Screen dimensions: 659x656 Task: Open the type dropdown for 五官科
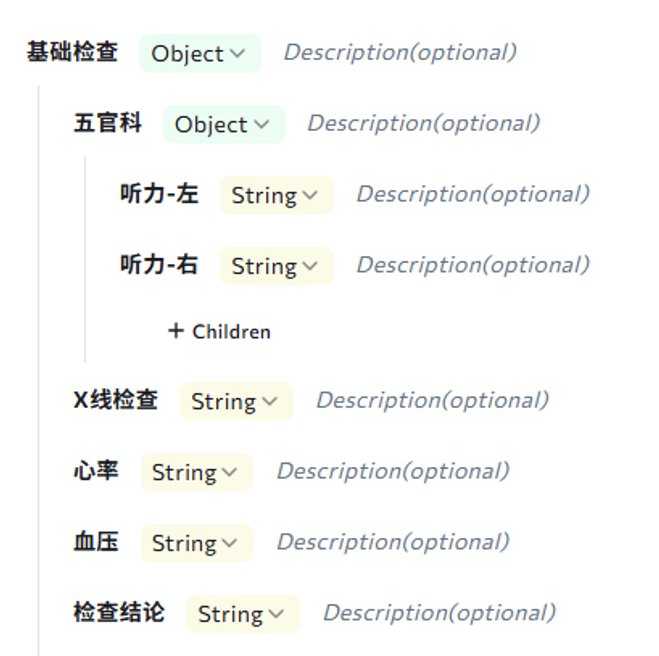[x=223, y=125]
